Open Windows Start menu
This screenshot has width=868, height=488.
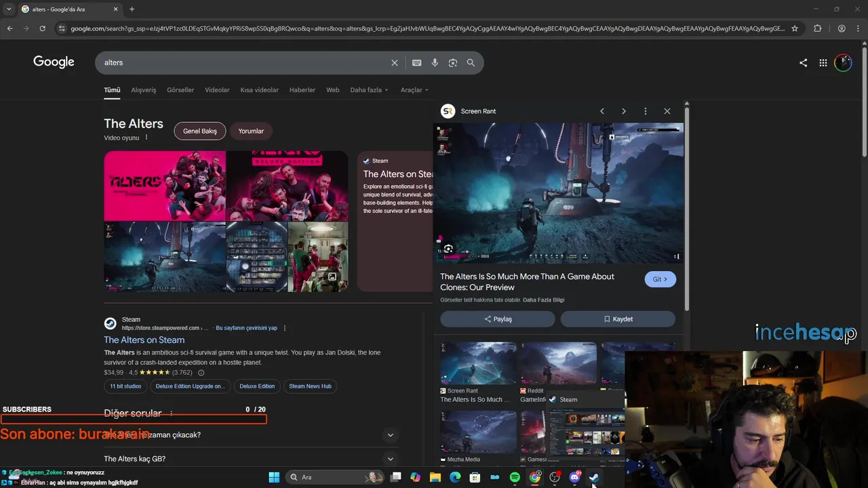[274, 477]
